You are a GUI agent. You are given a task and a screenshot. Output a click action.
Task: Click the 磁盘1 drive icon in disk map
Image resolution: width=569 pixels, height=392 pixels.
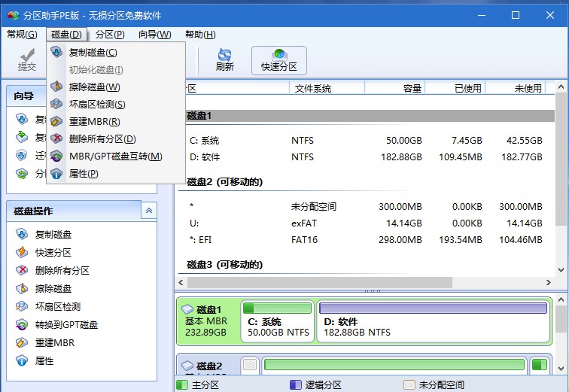tap(187, 309)
